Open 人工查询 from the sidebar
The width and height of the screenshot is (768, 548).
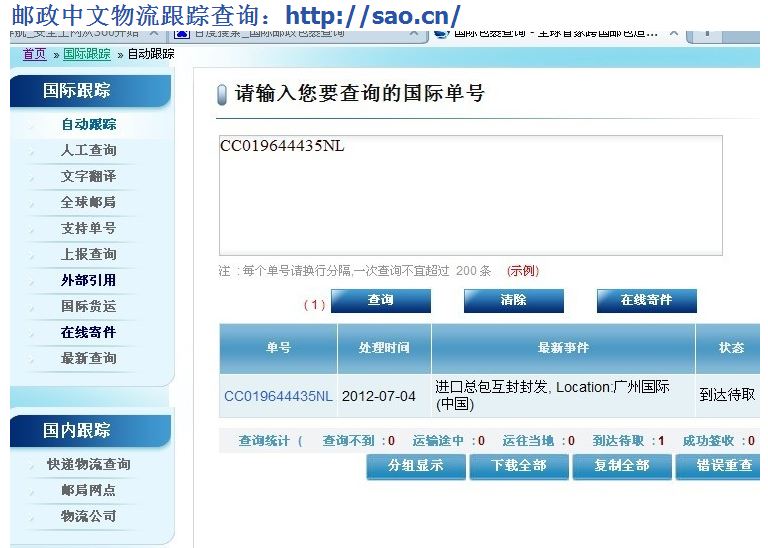click(88, 150)
